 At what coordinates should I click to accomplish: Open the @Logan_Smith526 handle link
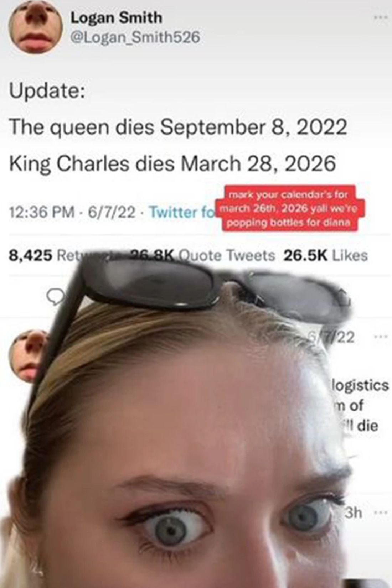coord(135,37)
